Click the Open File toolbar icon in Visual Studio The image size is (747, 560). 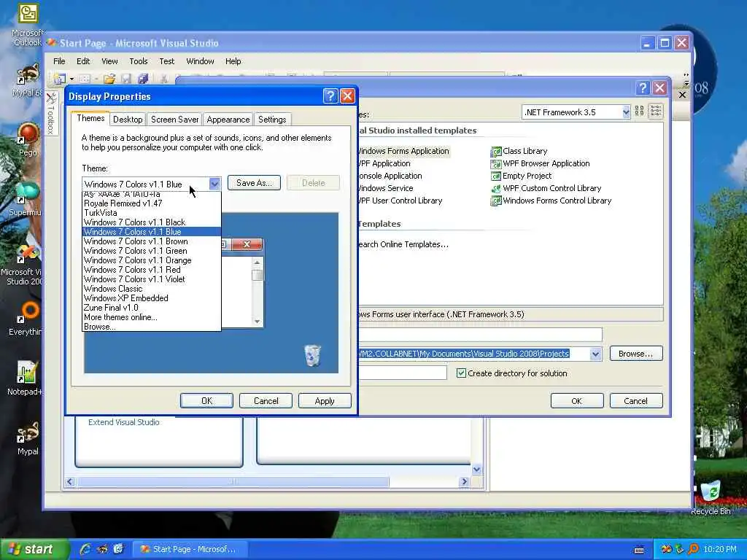[109, 79]
